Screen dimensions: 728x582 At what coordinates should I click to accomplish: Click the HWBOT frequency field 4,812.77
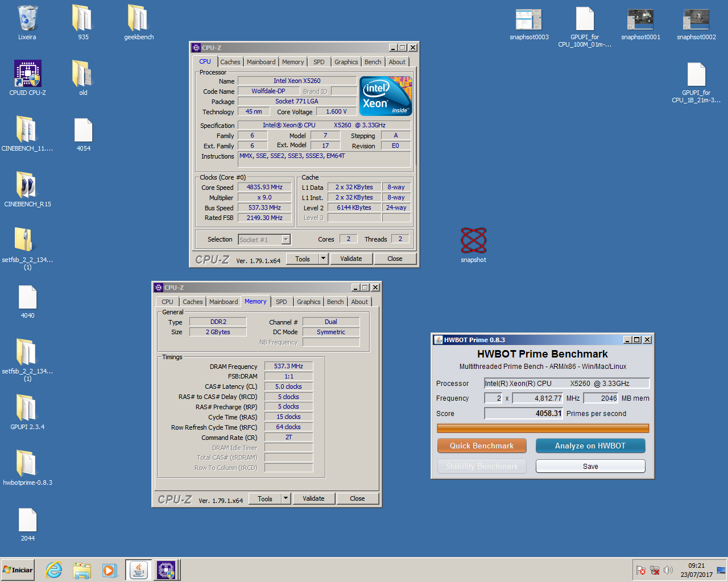tap(537, 398)
